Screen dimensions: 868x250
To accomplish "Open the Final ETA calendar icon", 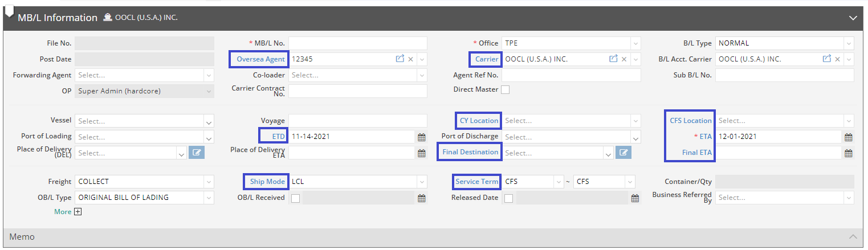I will click(x=848, y=153).
